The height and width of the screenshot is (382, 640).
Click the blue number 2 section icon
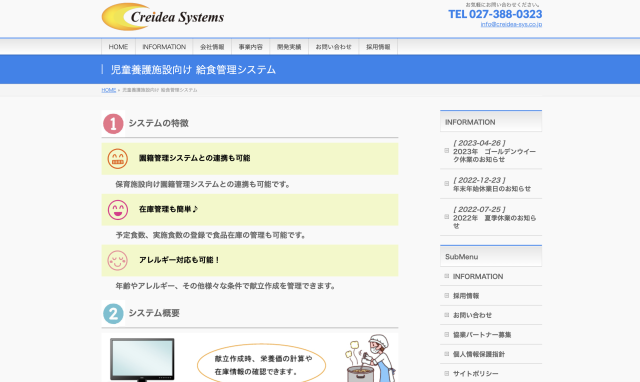(x=113, y=313)
